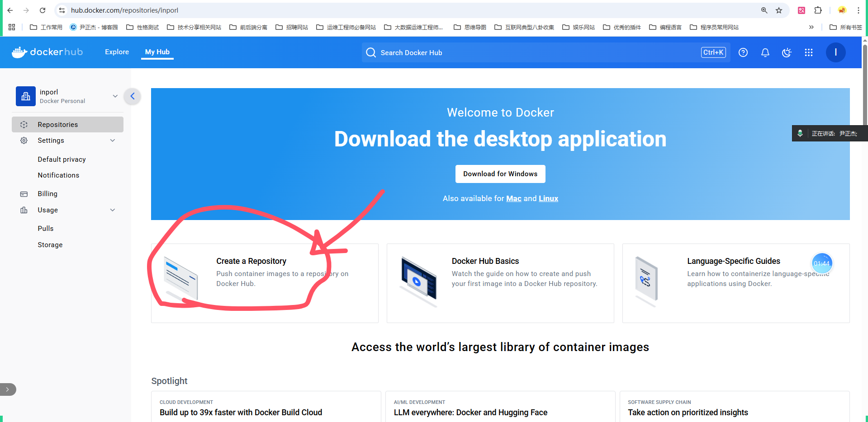The image size is (868, 422).
Task: Click the Settings gear icon in sidebar
Action: [24, 141]
